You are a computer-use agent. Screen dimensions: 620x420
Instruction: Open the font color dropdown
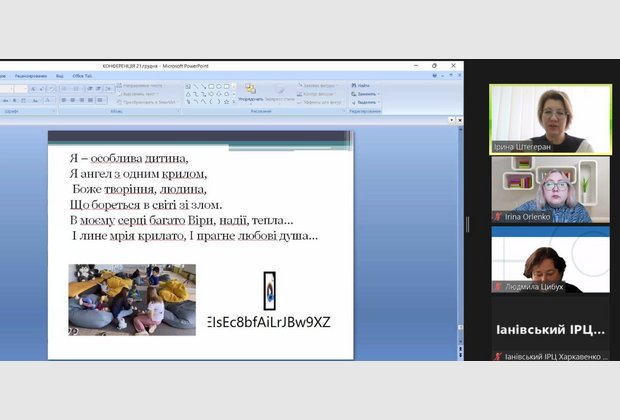(49, 101)
